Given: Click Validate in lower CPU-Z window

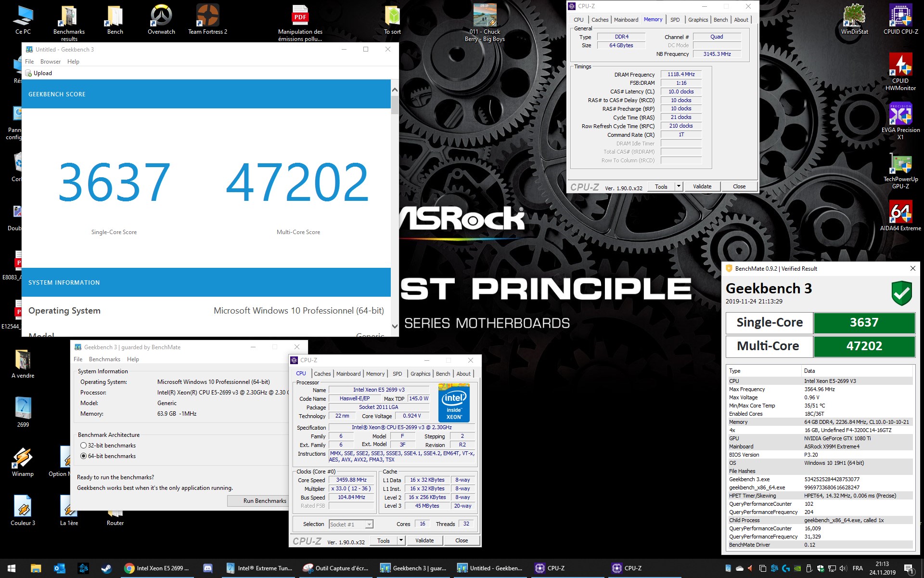Looking at the screenshot, I should pos(424,540).
